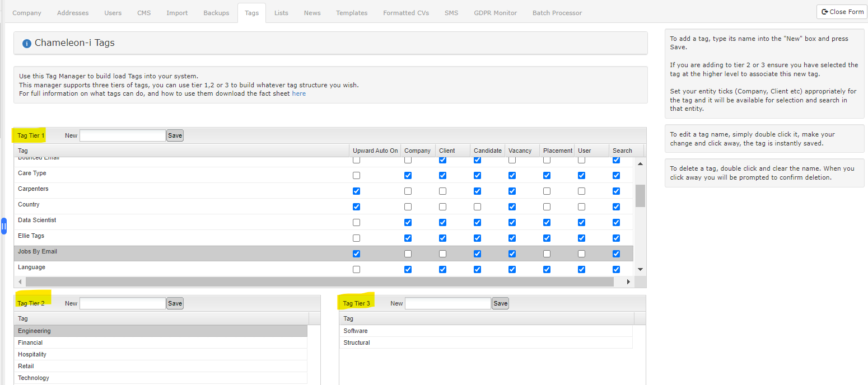
Task: Uncheck Upward Auto On for Jobs By Email
Action: [x=357, y=253]
